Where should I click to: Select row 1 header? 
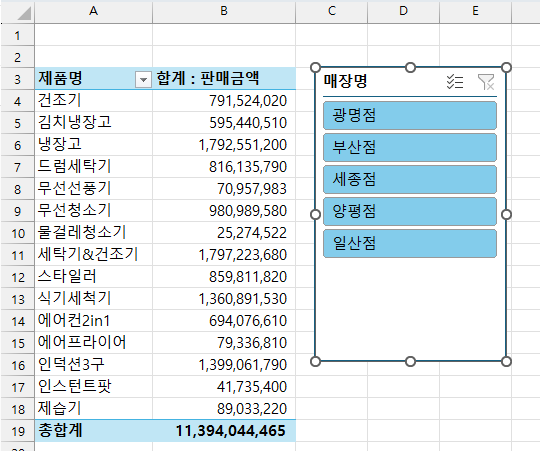[x=17, y=35]
